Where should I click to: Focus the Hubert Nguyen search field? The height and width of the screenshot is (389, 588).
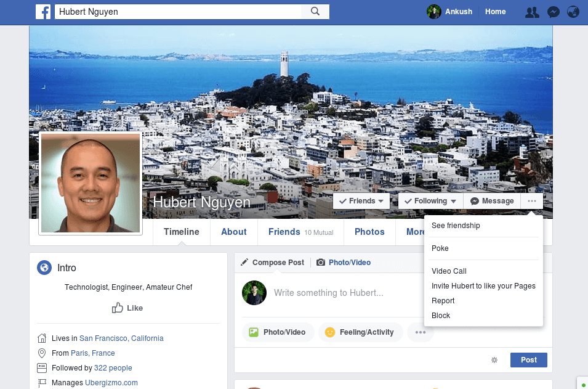click(x=178, y=12)
